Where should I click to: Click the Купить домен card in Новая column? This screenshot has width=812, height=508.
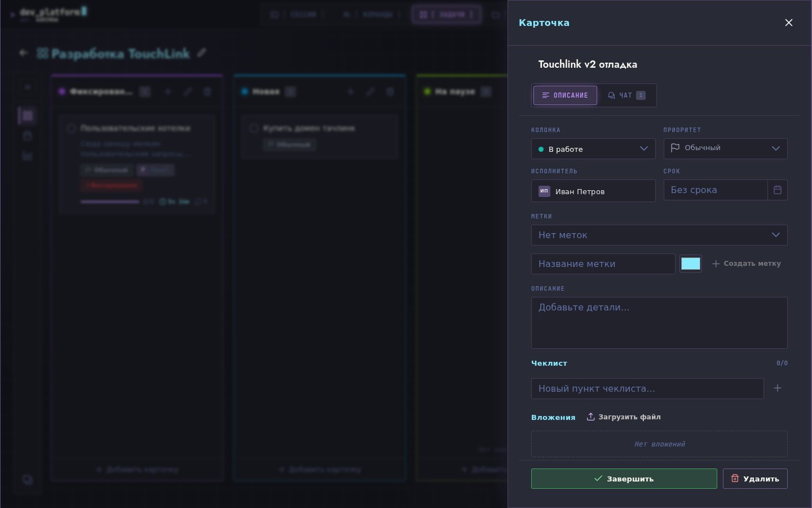point(320,137)
